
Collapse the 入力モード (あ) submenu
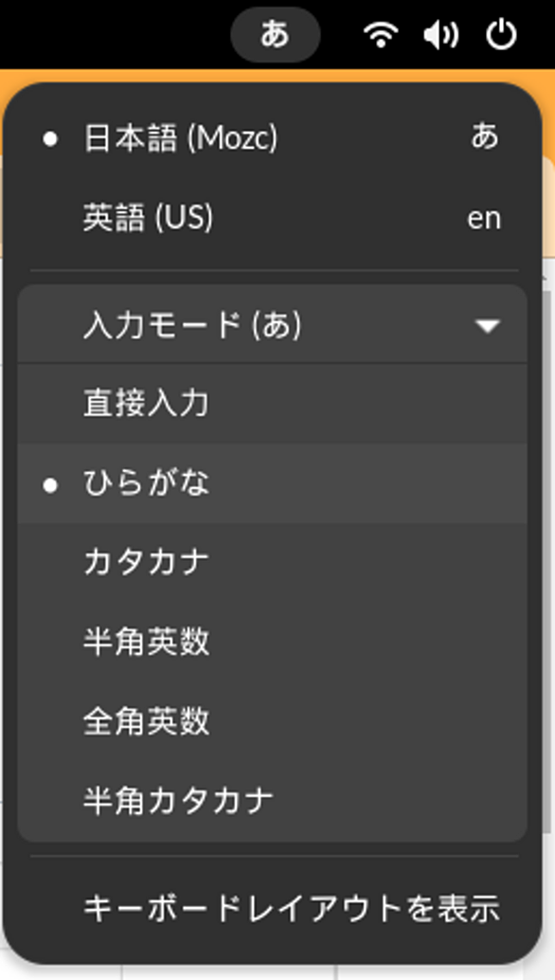click(273, 324)
